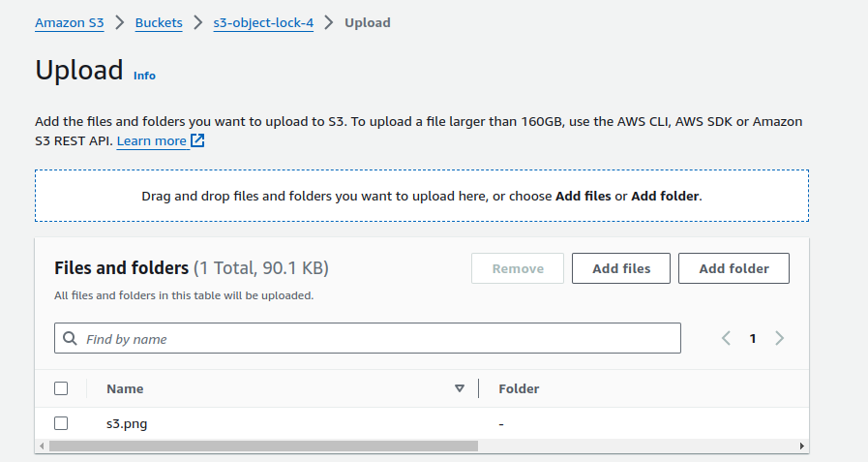
Task: Navigate to Buckets breadcrumb link
Action: [x=159, y=22]
